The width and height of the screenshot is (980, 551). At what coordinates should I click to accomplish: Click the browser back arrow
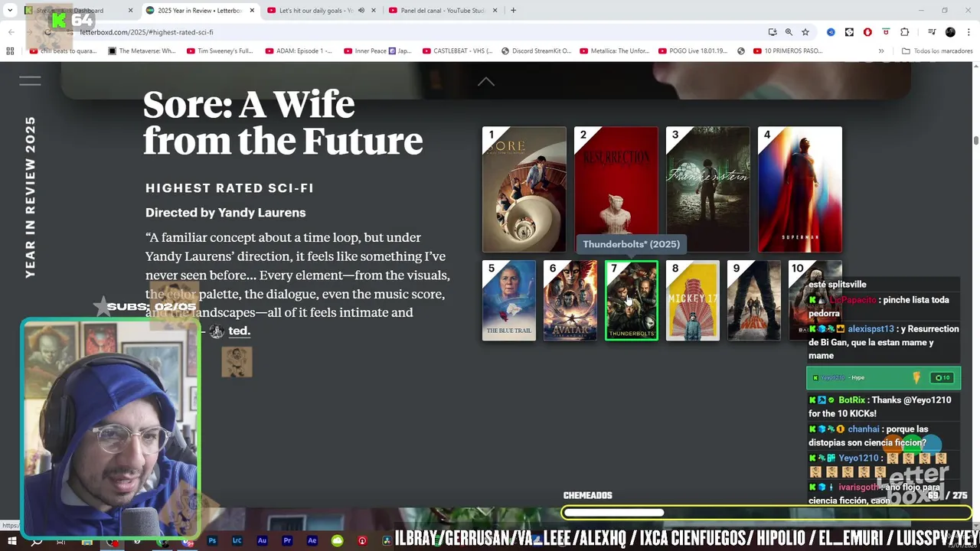tap(11, 32)
